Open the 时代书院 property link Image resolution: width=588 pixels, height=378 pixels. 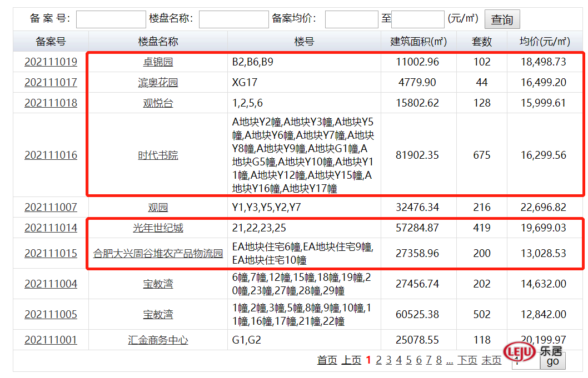click(158, 155)
